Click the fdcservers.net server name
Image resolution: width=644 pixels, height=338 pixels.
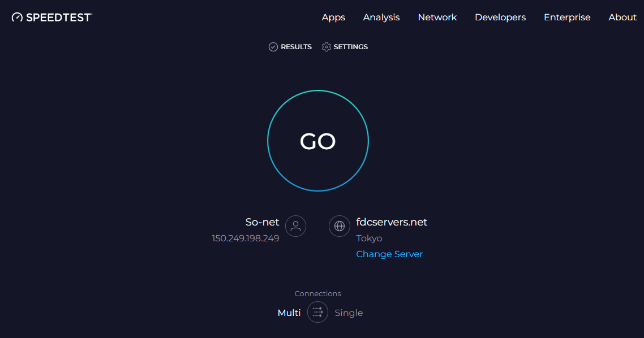[392, 222]
